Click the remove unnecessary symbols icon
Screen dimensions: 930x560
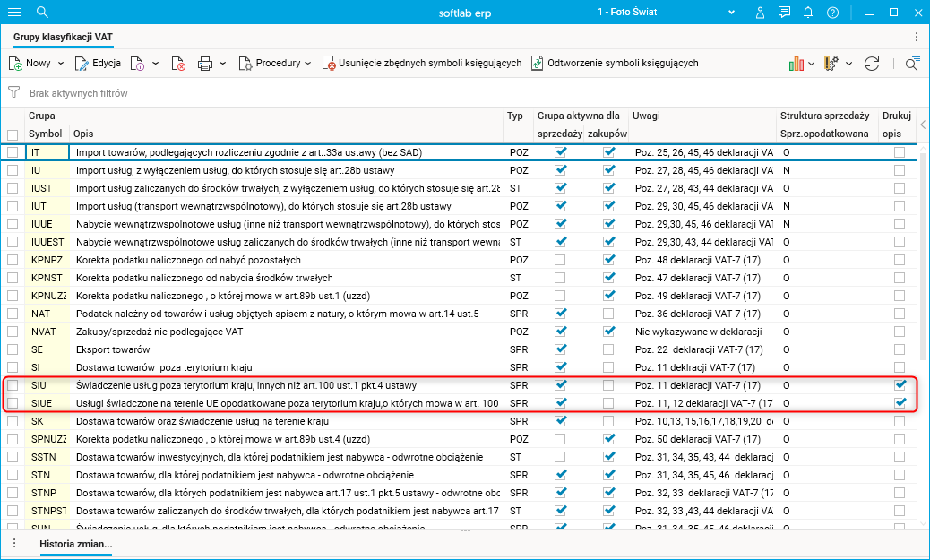point(329,64)
